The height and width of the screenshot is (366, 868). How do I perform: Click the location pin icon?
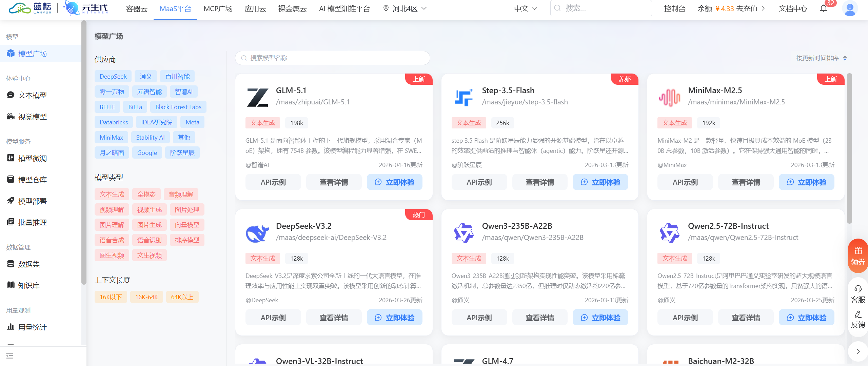[386, 8]
